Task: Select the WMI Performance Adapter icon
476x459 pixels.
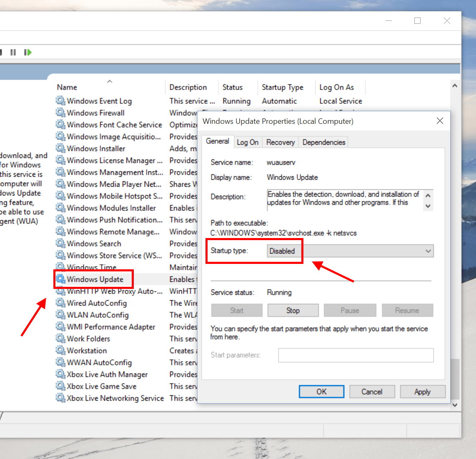Action: tap(61, 327)
